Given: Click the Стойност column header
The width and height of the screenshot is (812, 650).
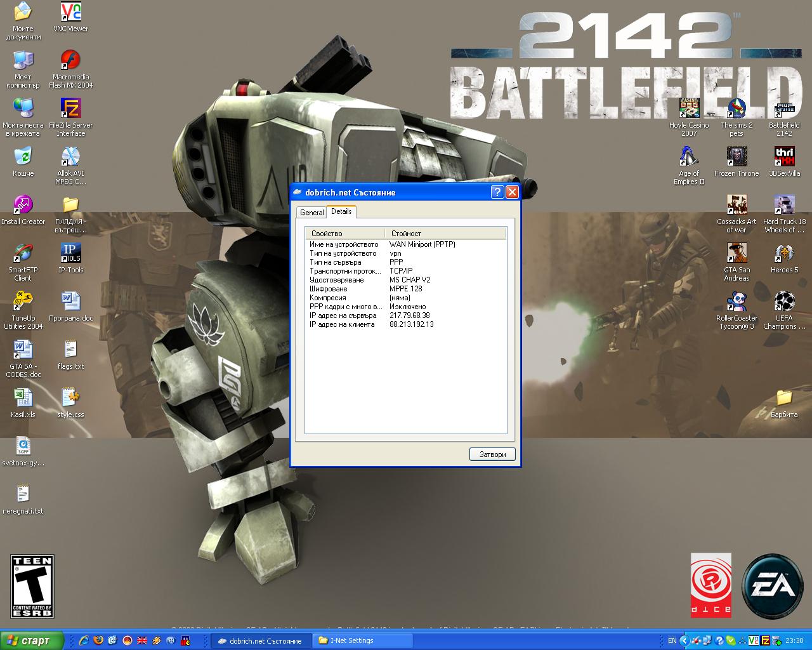Looking at the screenshot, I should pos(445,234).
